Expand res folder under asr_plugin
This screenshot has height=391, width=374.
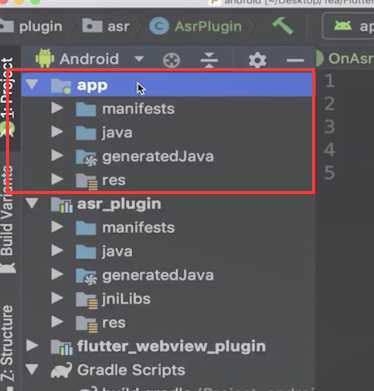coord(57,322)
